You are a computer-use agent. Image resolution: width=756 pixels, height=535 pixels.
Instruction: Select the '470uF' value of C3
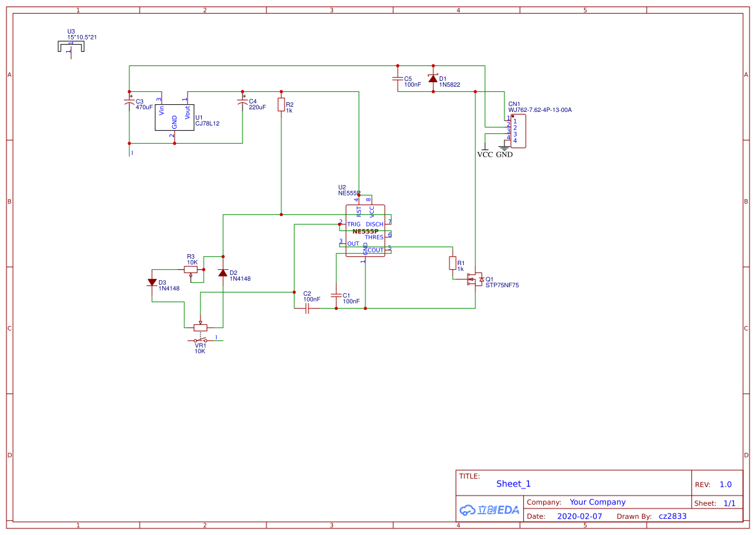pyautogui.click(x=144, y=107)
